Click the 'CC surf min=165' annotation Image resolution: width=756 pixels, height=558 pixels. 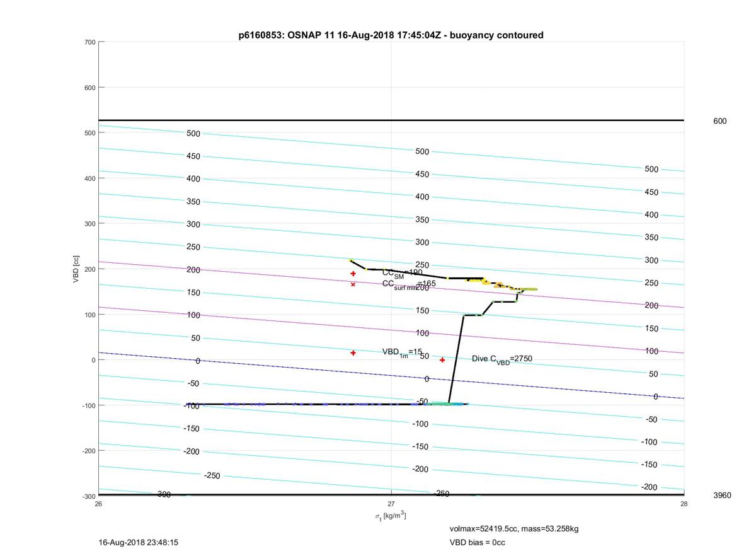pos(408,284)
